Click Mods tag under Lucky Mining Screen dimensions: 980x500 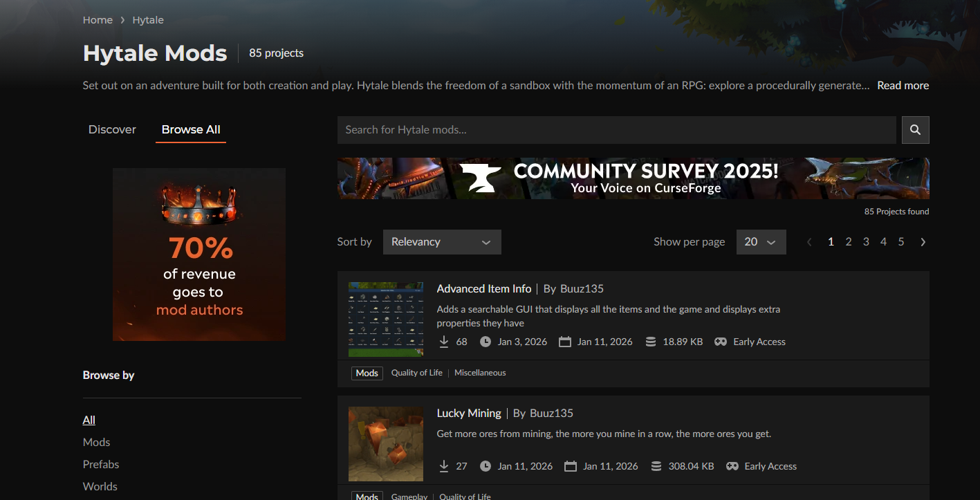coord(367,496)
